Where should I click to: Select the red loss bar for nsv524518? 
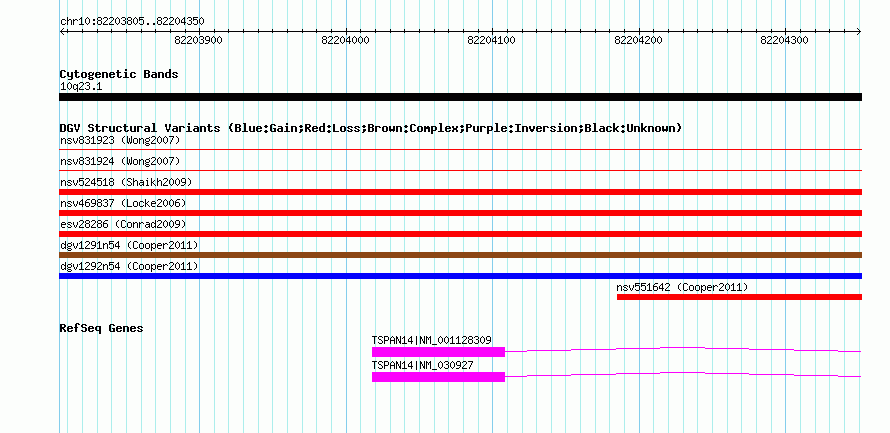point(460,192)
